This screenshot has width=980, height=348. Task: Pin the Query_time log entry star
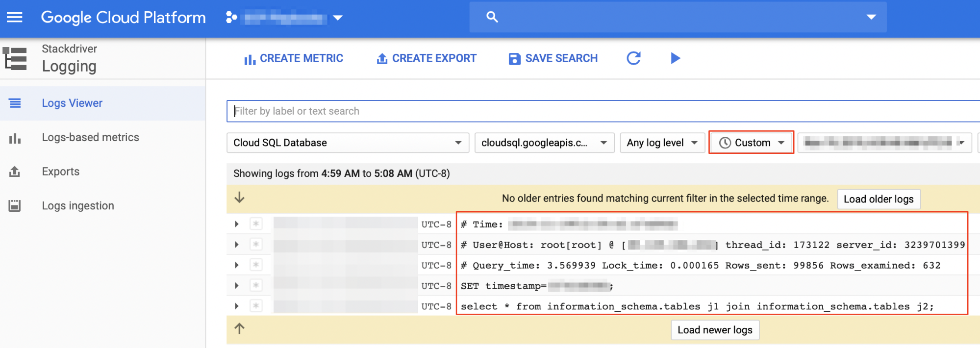[256, 265]
